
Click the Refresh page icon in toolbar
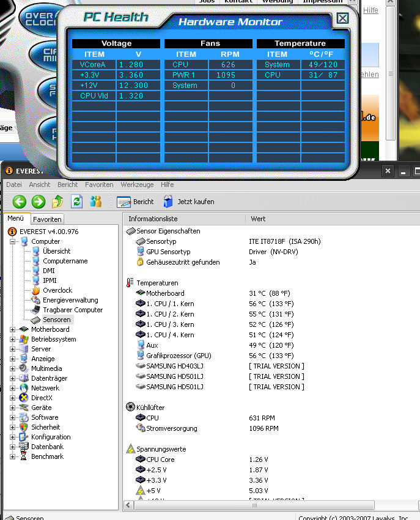coord(76,201)
